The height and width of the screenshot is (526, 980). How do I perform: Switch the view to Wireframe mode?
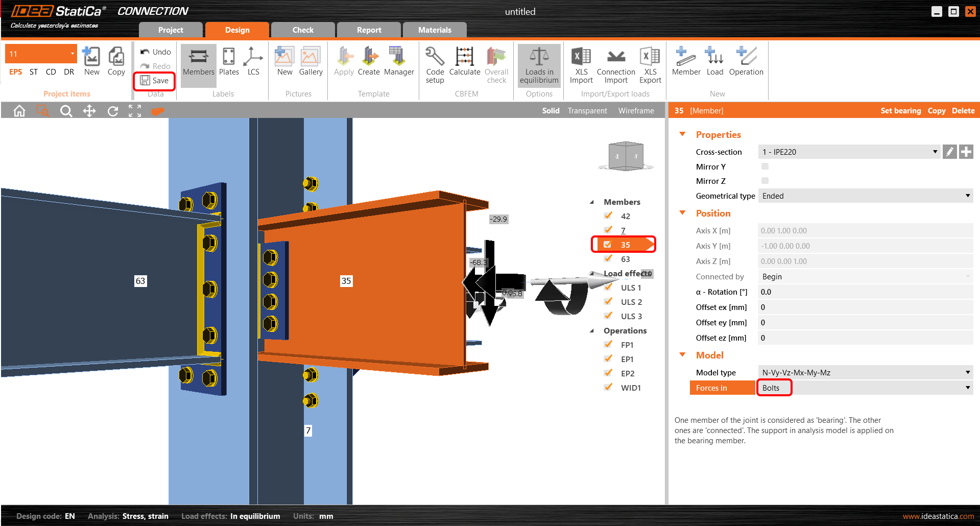pyautogui.click(x=636, y=110)
